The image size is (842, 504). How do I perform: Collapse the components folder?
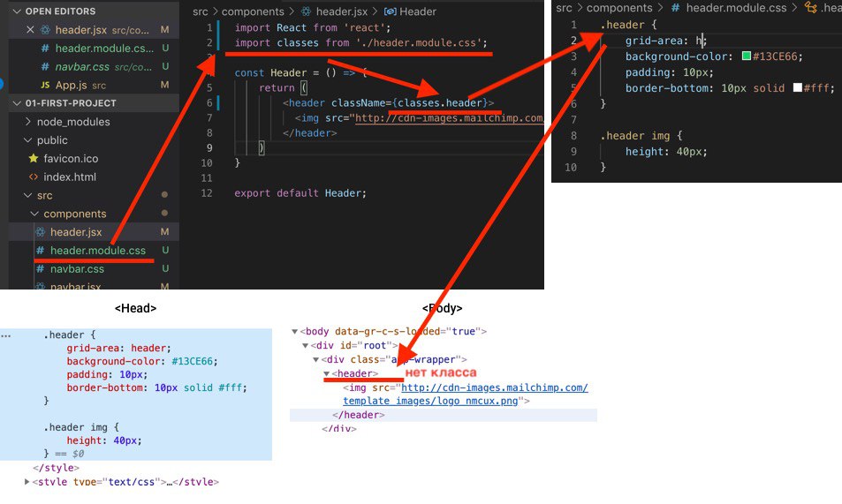click(34, 214)
